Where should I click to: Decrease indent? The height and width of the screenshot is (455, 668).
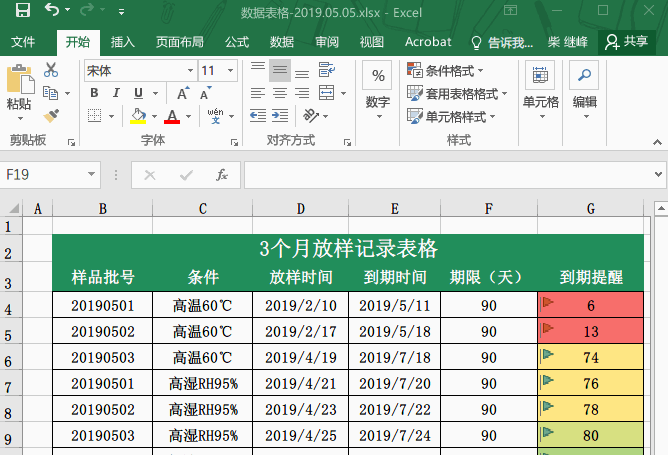pos(258,115)
